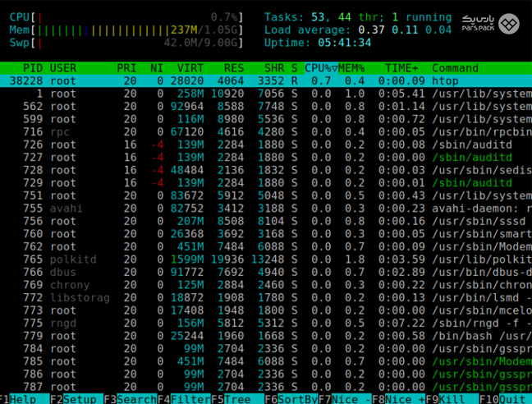
Task: Click the Swp usage meter bar
Action: coord(126,43)
